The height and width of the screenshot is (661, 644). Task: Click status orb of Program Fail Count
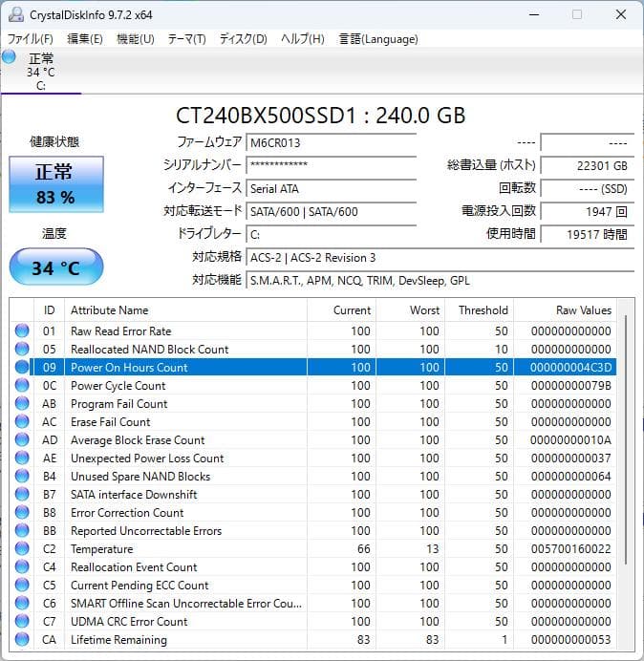(22, 403)
